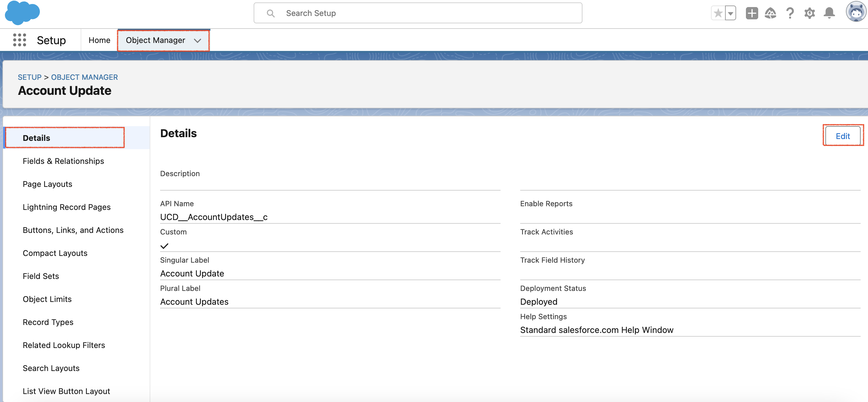868x402 pixels.
Task: Click the favorites star icon
Action: [x=718, y=13]
